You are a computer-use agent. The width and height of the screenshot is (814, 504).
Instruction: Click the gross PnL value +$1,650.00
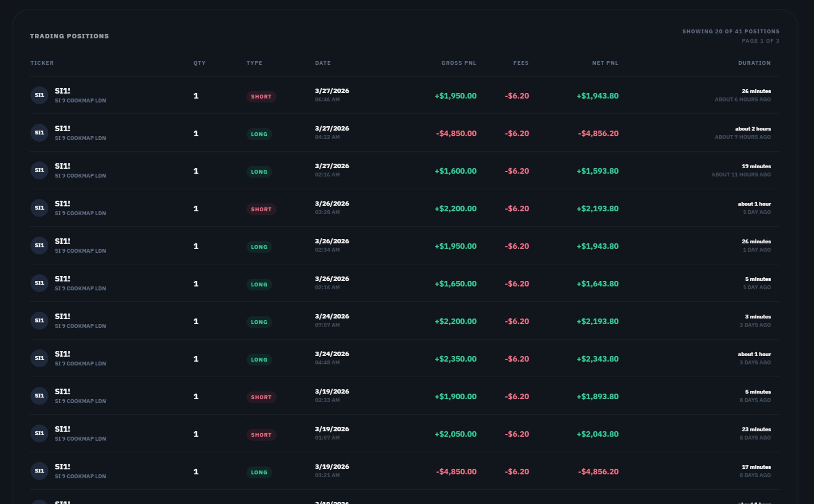456,284
